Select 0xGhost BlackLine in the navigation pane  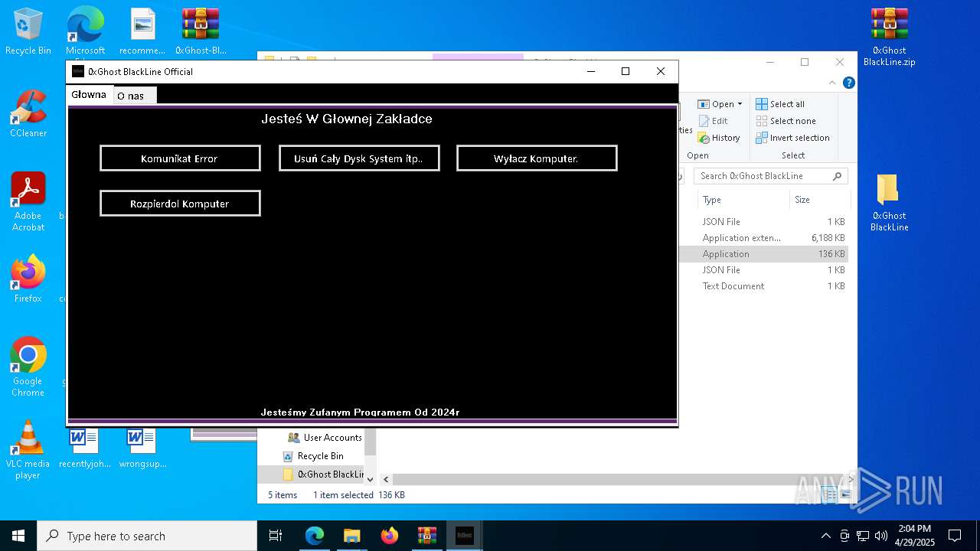[322, 474]
